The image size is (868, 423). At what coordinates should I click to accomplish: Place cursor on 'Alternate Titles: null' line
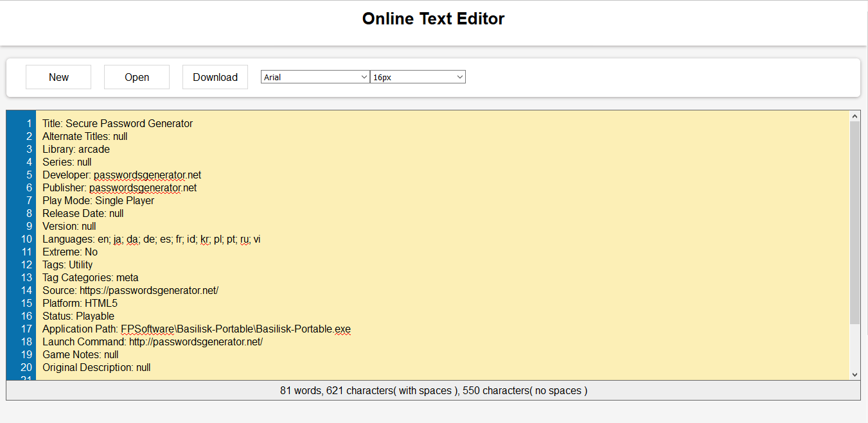click(85, 136)
